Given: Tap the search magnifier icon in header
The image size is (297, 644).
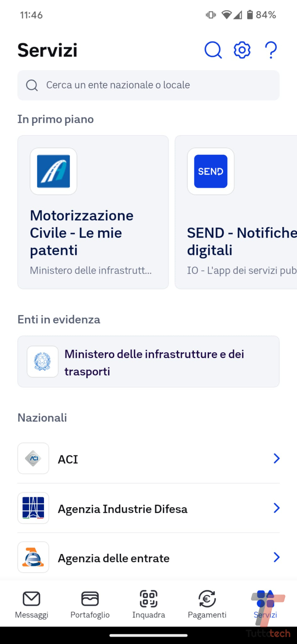Looking at the screenshot, I should click(x=213, y=50).
